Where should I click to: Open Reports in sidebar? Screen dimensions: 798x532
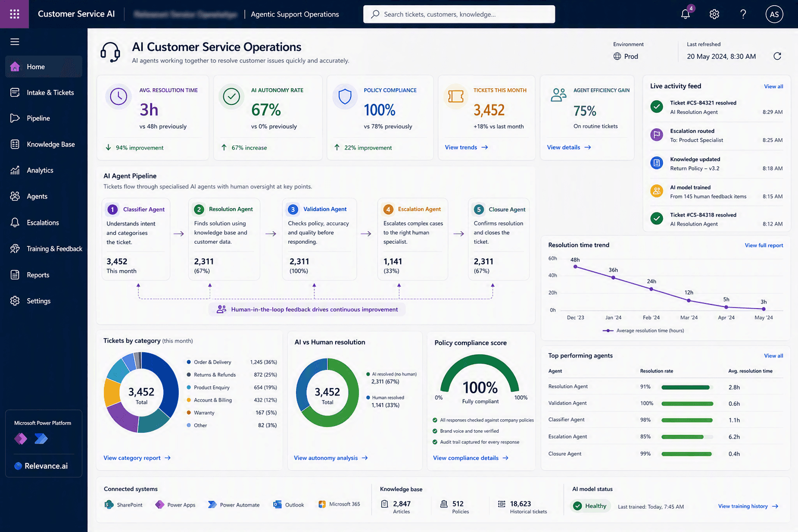coord(44,275)
